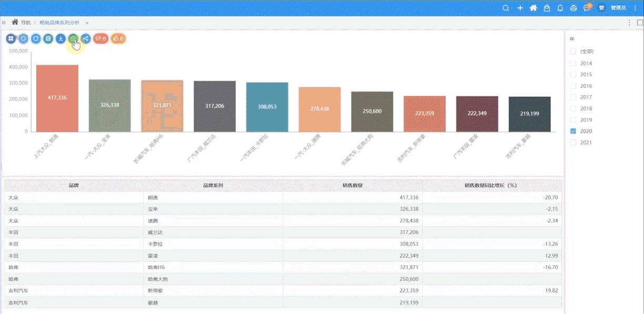Select the 畅销品牌系列分析 tab

click(x=59, y=23)
